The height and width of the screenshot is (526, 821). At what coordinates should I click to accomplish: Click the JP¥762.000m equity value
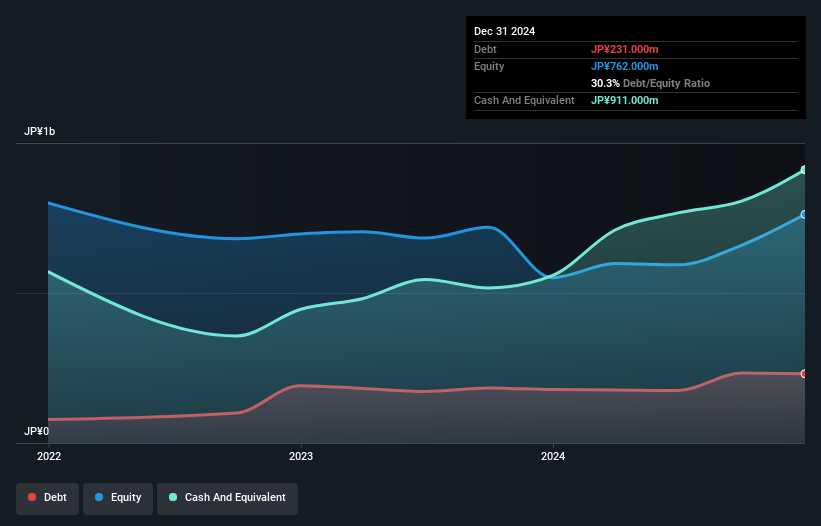pyautogui.click(x=625, y=66)
